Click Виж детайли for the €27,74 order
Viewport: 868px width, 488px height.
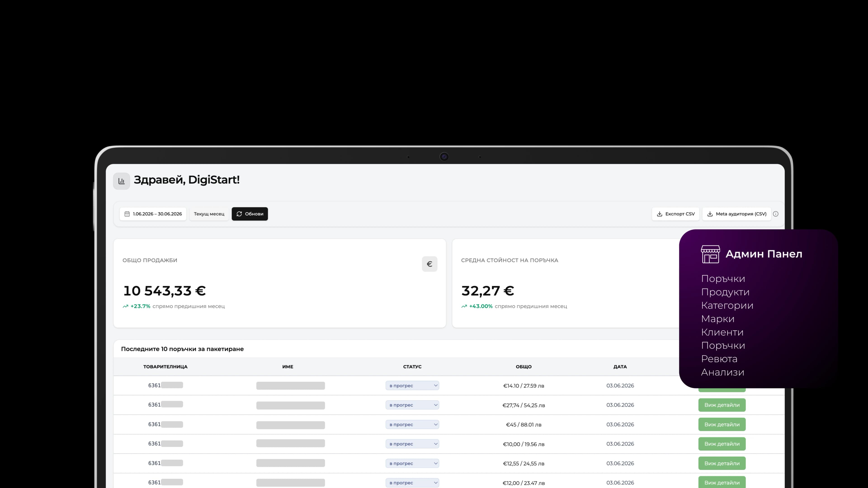[722, 405]
